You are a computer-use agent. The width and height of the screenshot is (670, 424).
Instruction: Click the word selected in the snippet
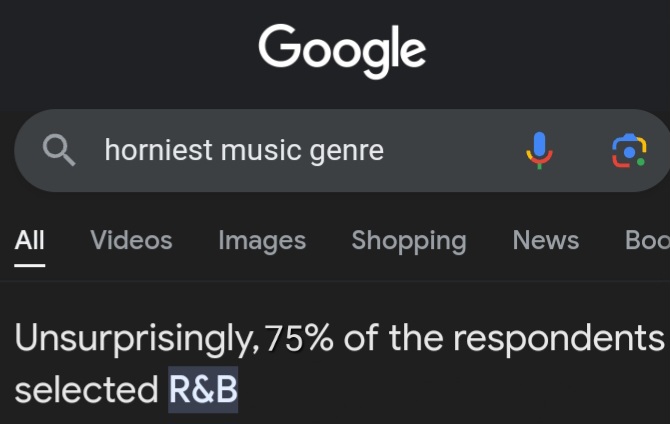coord(86,390)
